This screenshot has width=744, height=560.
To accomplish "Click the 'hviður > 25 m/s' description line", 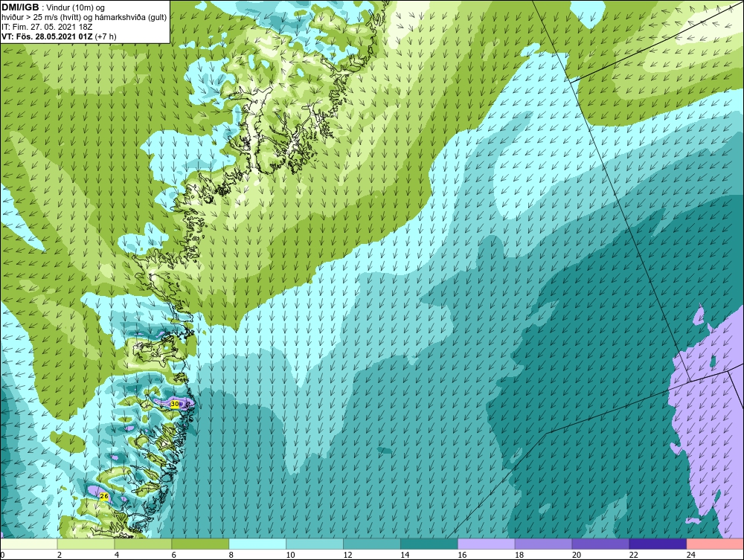I will (84, 18).
